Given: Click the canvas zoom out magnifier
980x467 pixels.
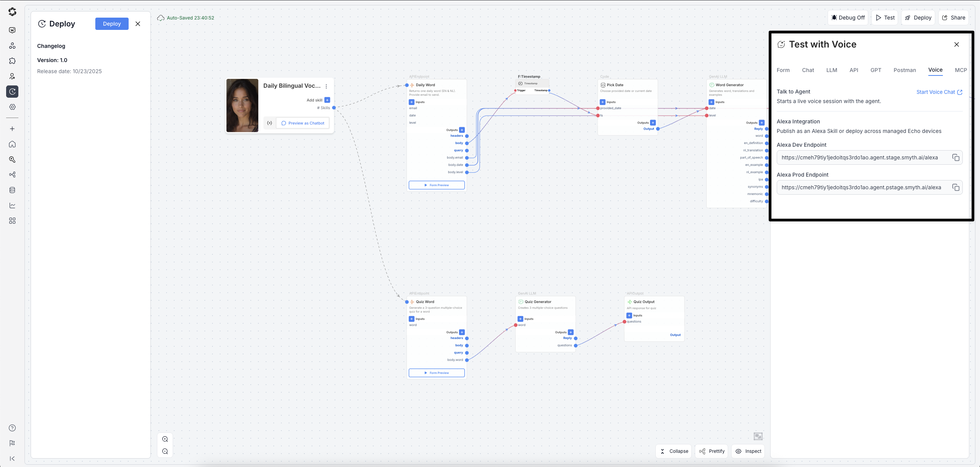Looking at the screenshot, I should click(165, 451).
